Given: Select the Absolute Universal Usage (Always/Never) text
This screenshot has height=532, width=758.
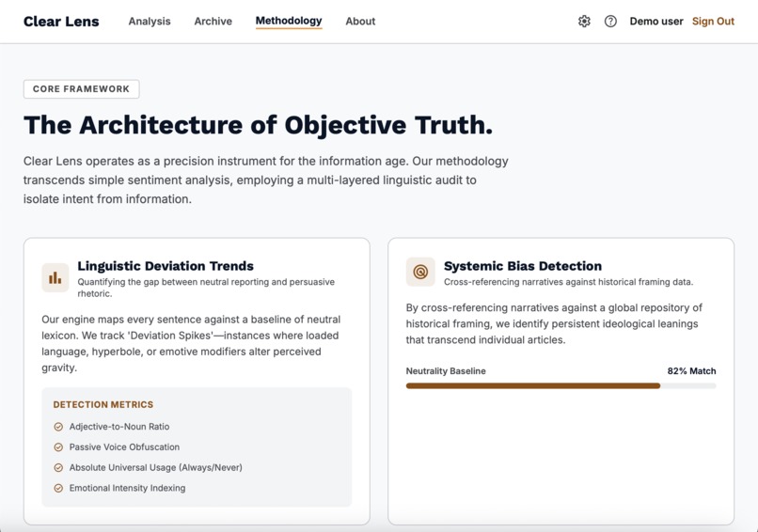Looking at the screenshot, I should pos(156,468).
